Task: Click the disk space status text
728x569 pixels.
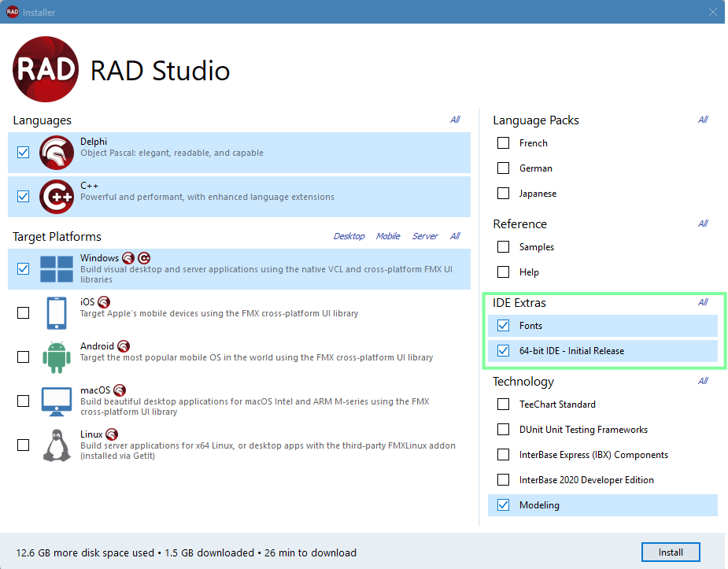Action: pos(187,552)
